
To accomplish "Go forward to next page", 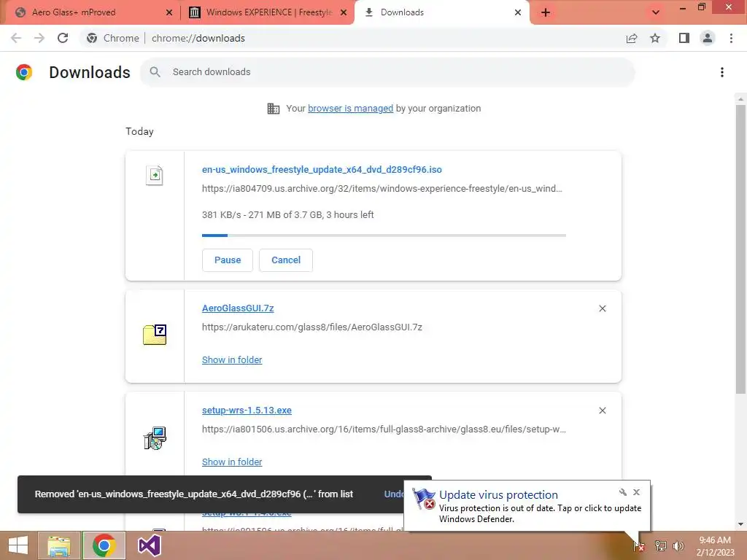I will coord(39,38).
